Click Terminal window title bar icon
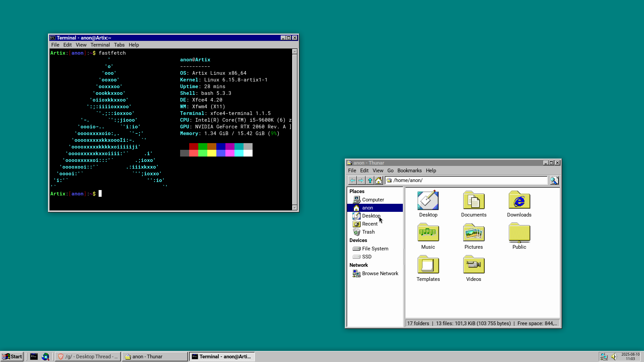Screen dimensions: 644x362 pyautogui.click(x=53, y=38)
